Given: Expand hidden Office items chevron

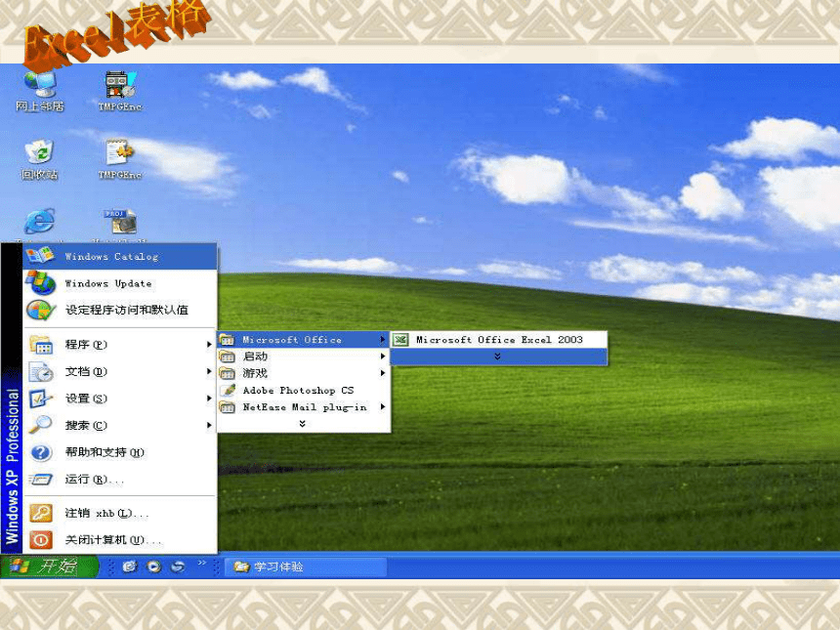Looking at the screenshot, I should (x=498, y=357).
